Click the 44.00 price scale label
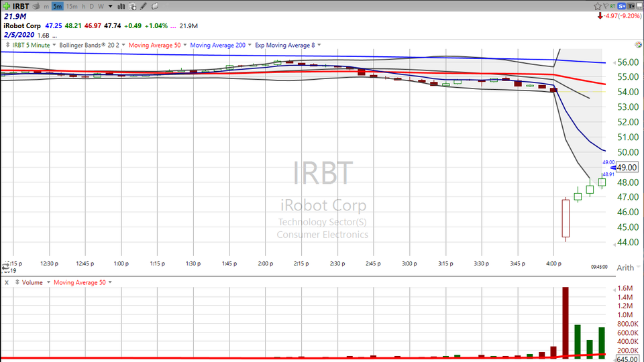Screen dimensions: 644x362 (x=628, y=242)
